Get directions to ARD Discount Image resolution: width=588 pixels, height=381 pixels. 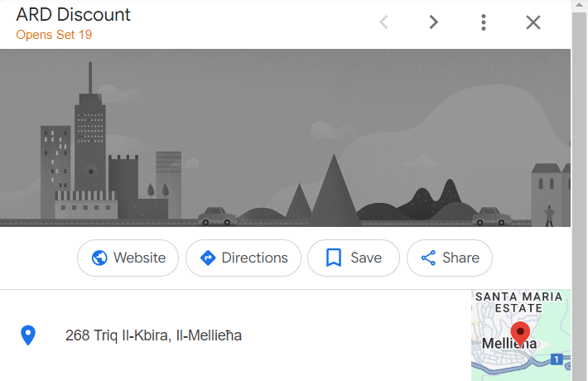tap(243, 258)
